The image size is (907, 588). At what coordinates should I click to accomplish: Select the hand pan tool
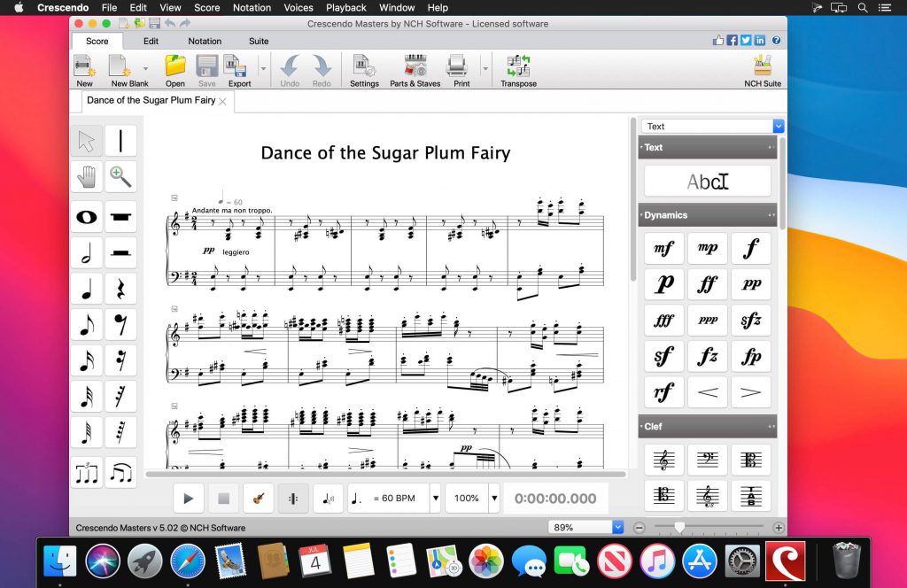(x=86, y=177)
